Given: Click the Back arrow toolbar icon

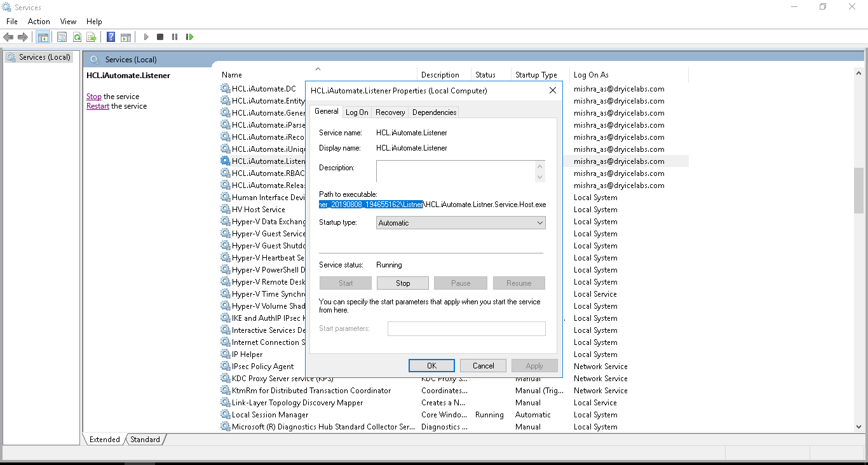Looking at the screenshot, I should [x=8, y=37].
